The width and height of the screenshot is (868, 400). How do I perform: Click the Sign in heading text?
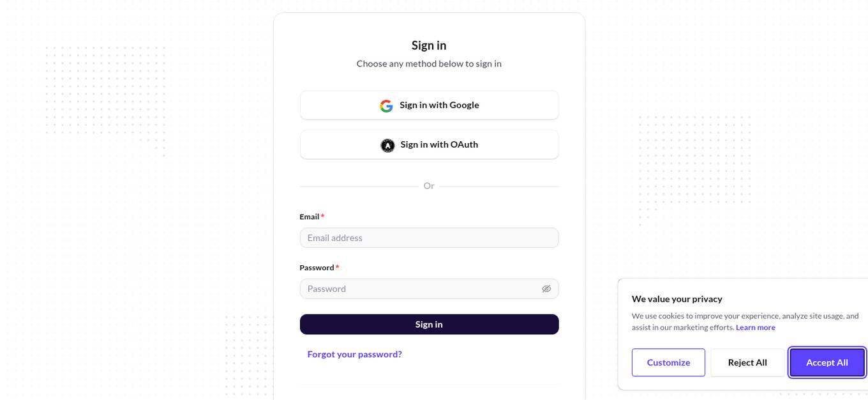coord(429,45)
